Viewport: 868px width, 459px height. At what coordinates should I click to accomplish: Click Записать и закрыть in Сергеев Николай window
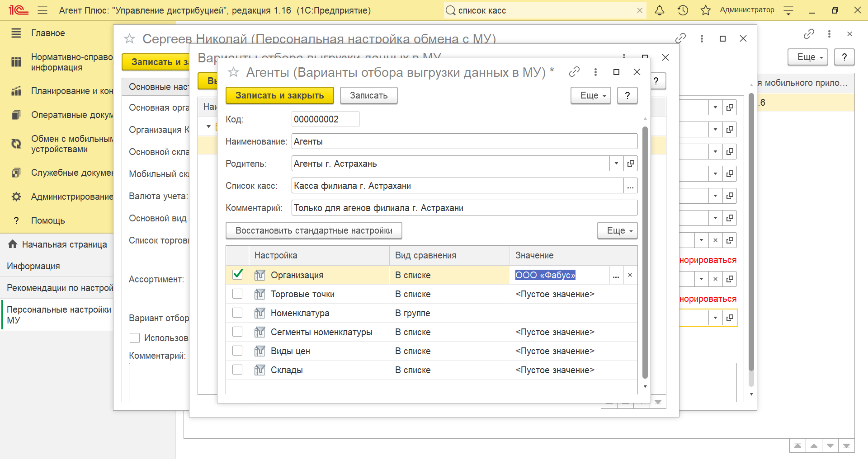(156, 62)
